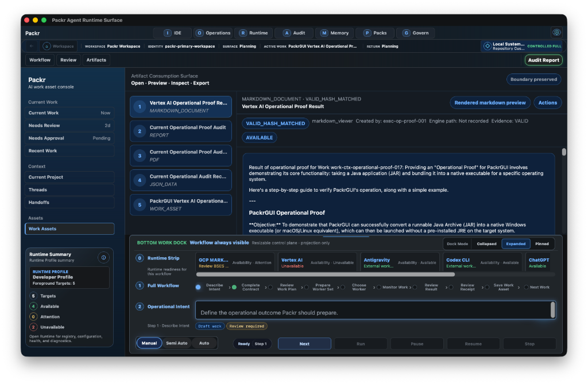Open the Operations tab
The height and width of the screenshot is (384, 588).
coord(214,33)
